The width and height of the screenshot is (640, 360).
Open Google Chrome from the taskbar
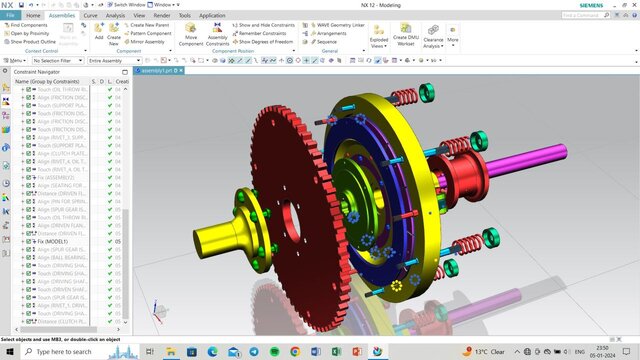tap(295, 351)
